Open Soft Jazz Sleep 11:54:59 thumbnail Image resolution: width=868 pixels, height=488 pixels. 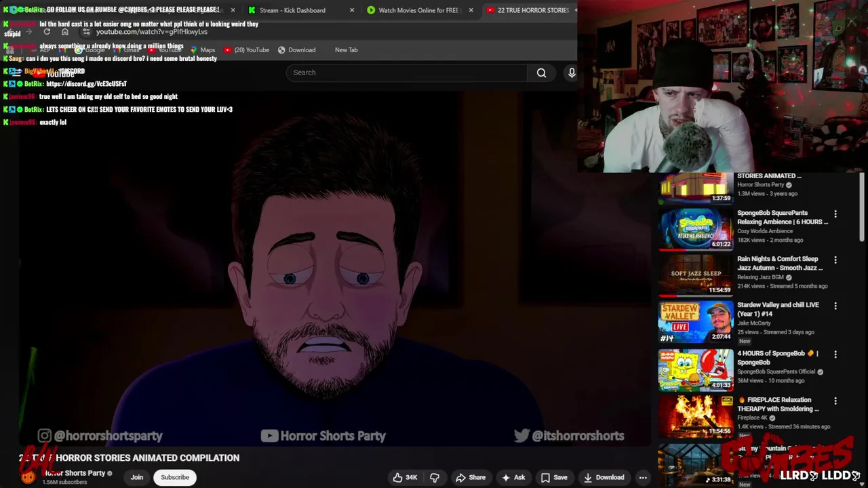pos(696,275)
